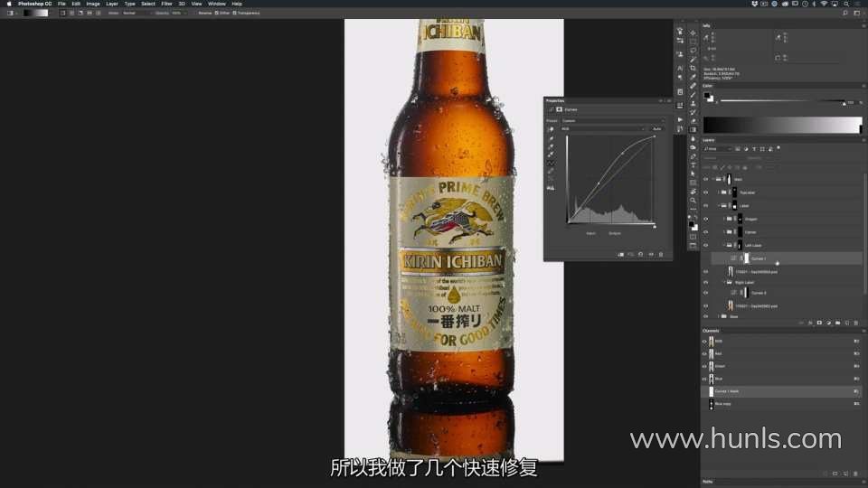
Task: Open the Window menu
Action: [216, 4]
